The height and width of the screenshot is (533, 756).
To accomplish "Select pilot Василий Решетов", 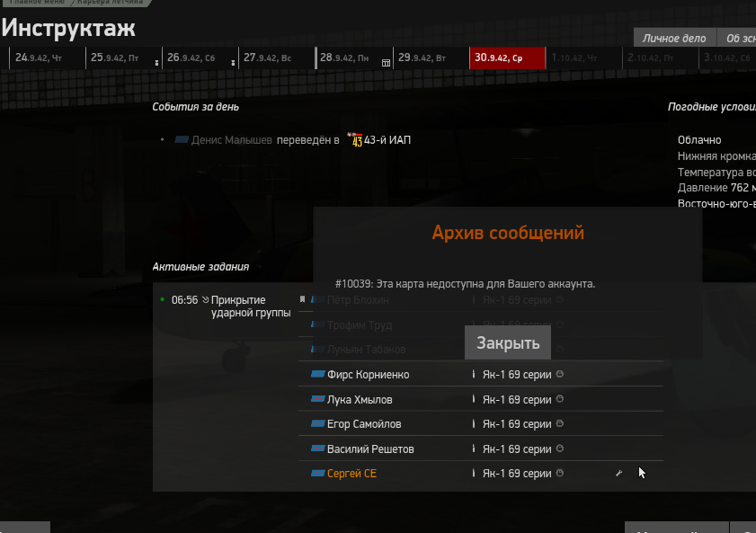I will [x=370, y=449].
